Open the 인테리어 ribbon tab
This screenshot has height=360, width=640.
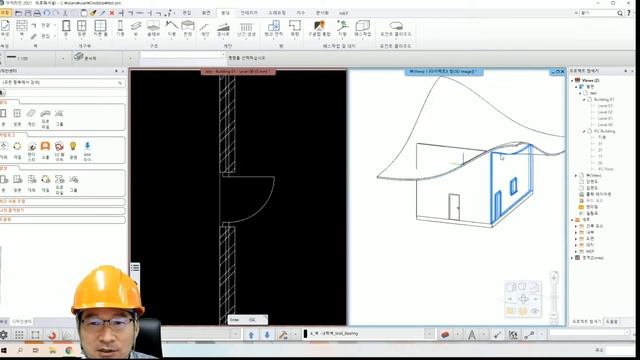(249, 13)
